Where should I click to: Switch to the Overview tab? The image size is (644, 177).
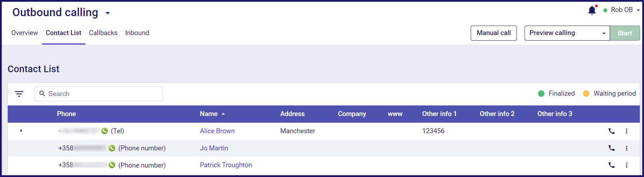[x=25, y=33]
